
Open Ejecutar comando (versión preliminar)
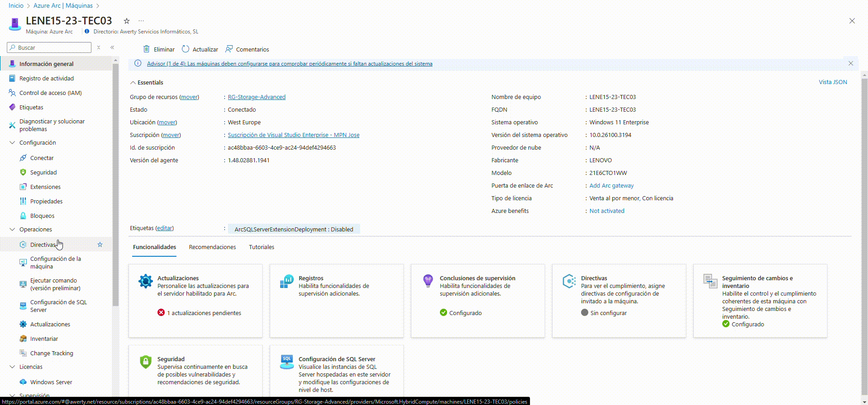click(x=56, y=284)
